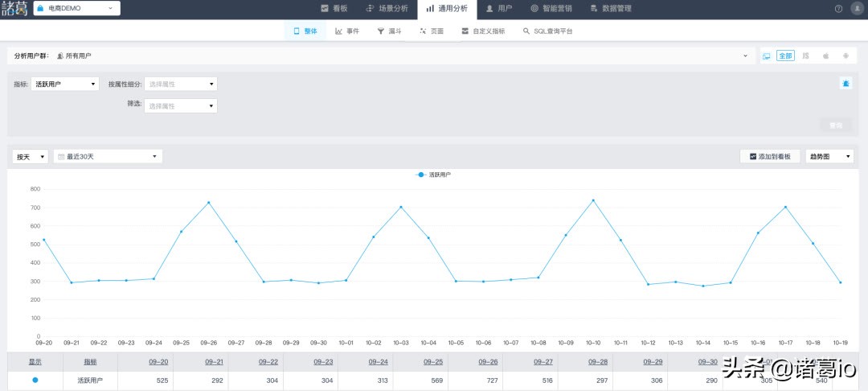Click the table value 292
The height and width of the screenshot is (391, 868).
218,381
